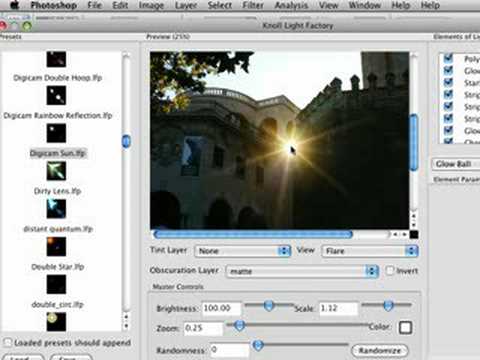This screenshot has width=480, height=360.
Task: Open the Select menu
Action: click(x=219, y=5)
